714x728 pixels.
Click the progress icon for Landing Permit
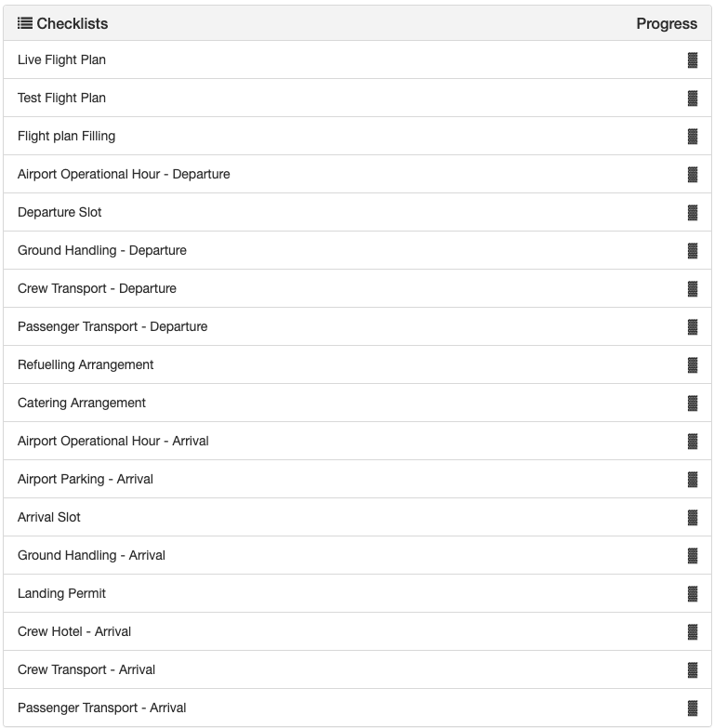point(693,594)
